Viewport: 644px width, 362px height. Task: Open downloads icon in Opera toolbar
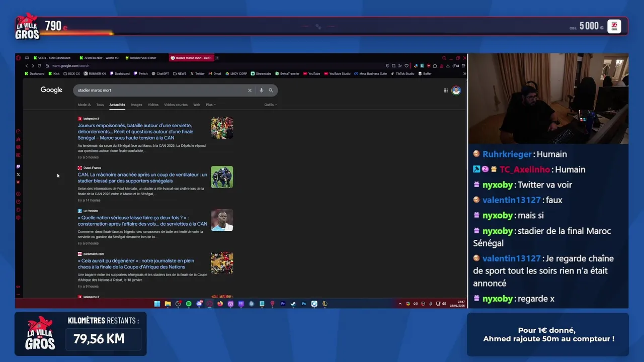(447, 66)
